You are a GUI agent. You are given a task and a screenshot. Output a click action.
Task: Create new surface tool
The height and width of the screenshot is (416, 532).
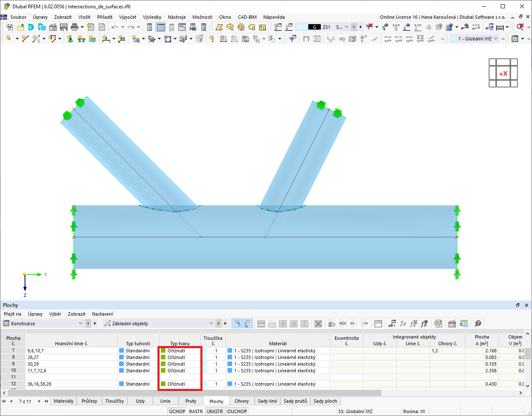(x=136, y=39)
